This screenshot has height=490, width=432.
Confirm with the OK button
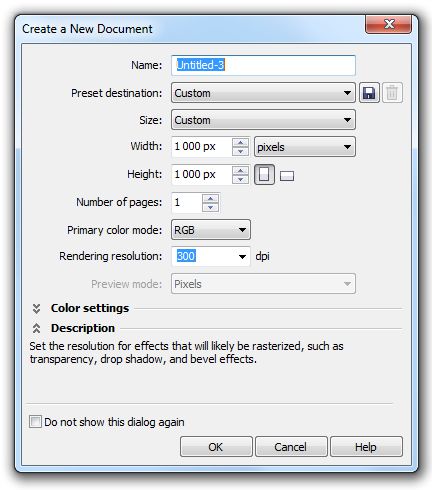tap(216, 447)
